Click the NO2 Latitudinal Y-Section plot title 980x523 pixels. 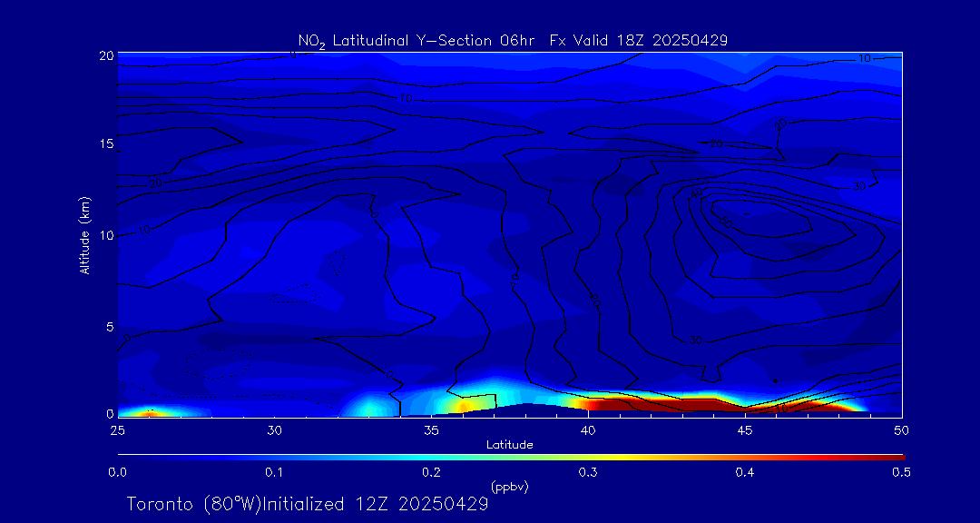pos(513,40)
